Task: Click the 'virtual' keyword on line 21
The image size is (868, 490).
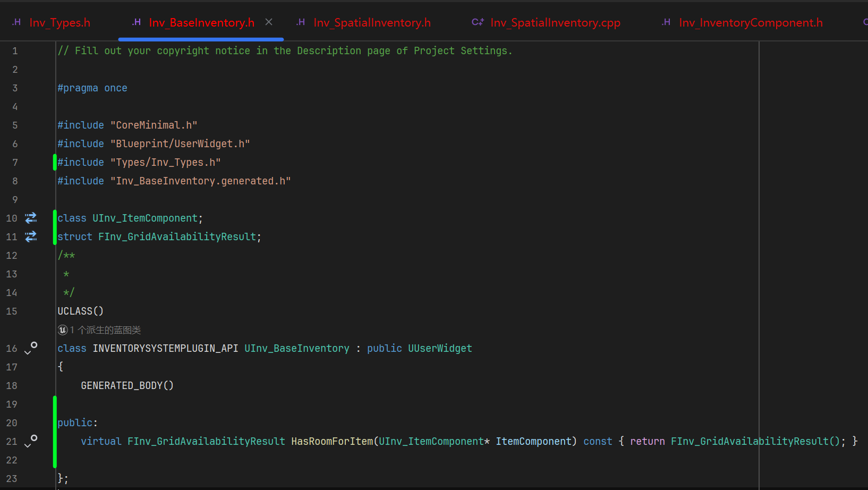Action: click(101, 442)
